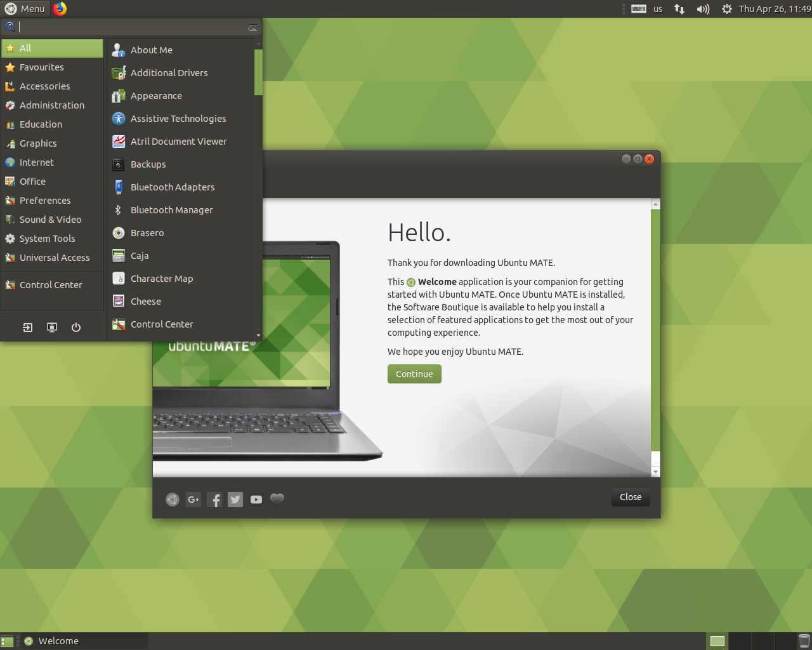Open the session gear indicator in the top panel
This screenshot has width=812, height=650.
[727, 8]
